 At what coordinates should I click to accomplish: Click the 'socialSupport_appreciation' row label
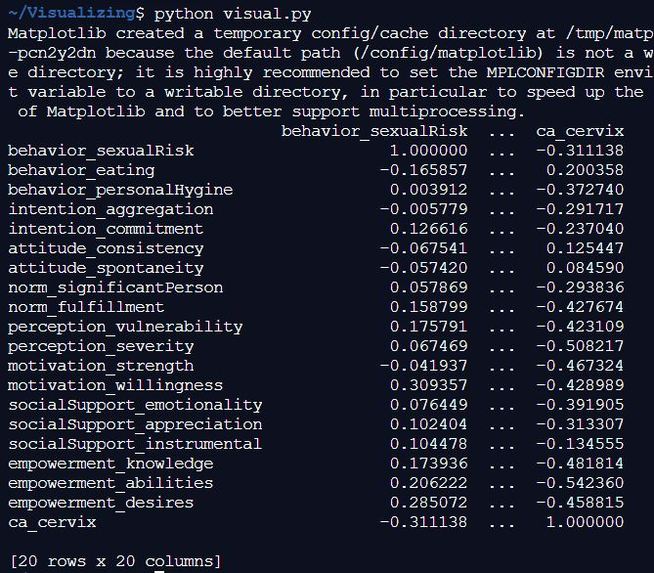[x=135, y=425]
